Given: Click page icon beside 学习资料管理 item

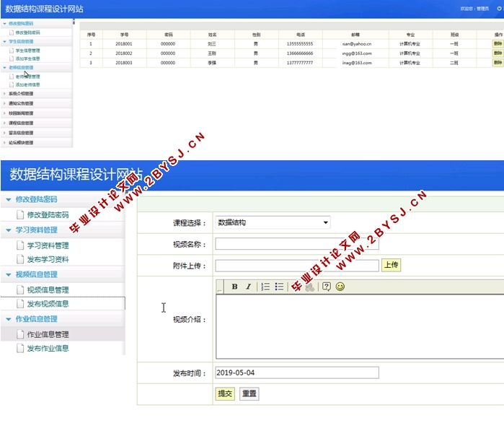Looking at the screenshot, I should click(20, 245).
